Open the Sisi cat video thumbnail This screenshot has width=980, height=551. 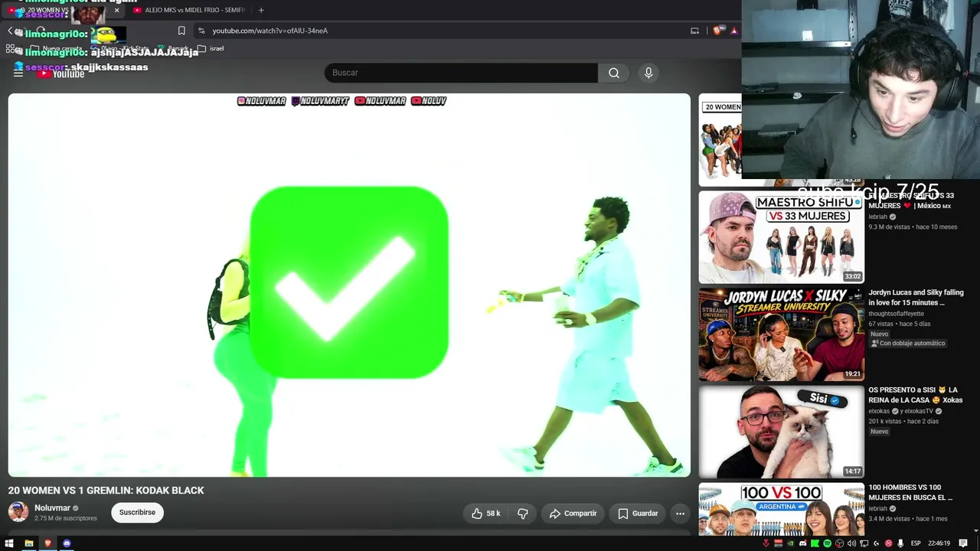pyautogui.click(x=781, y=432)
